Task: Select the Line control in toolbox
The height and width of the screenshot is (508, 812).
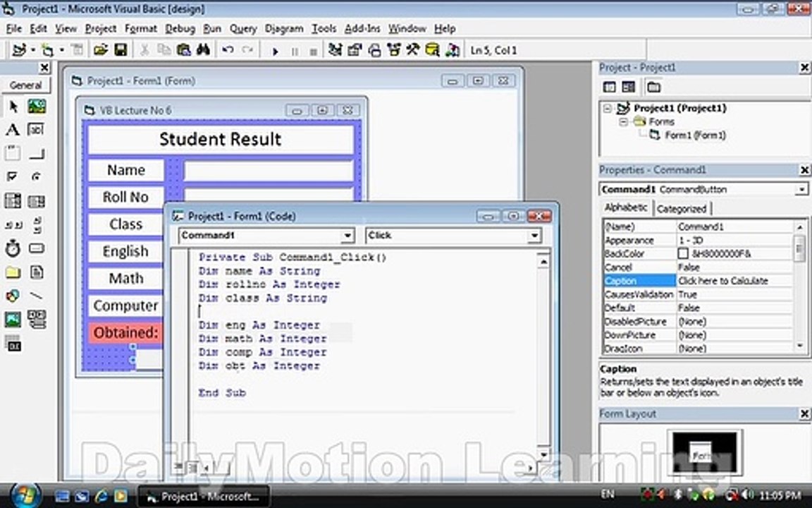Action: coord(36,296)
